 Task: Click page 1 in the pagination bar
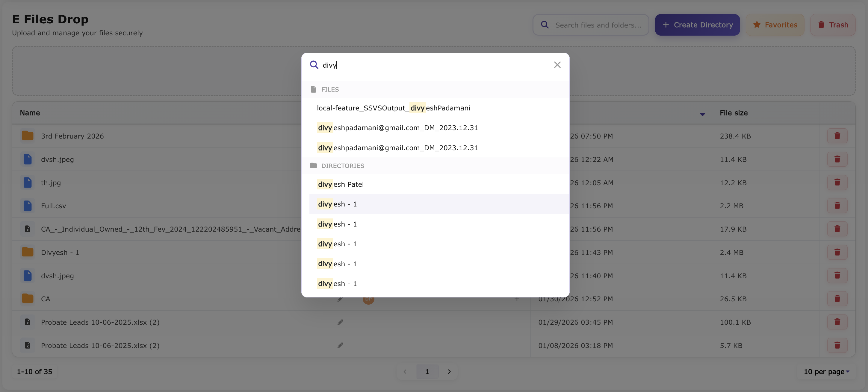click(427, 371)
